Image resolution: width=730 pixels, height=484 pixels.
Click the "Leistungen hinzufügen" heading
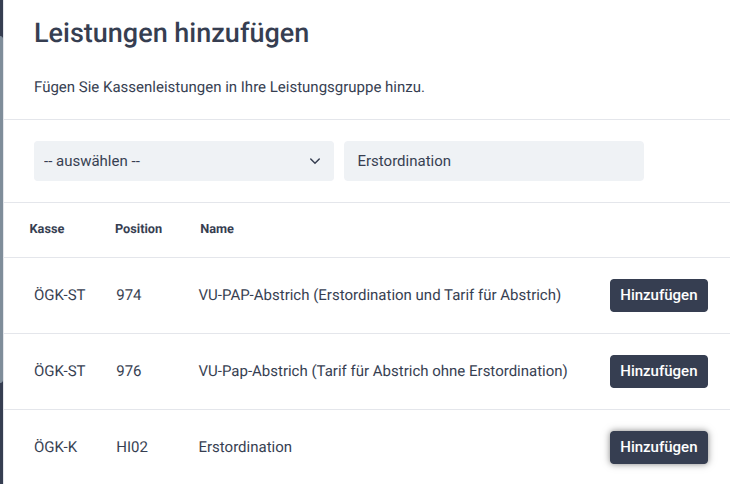pyautogui.click(x=171, y=33)
